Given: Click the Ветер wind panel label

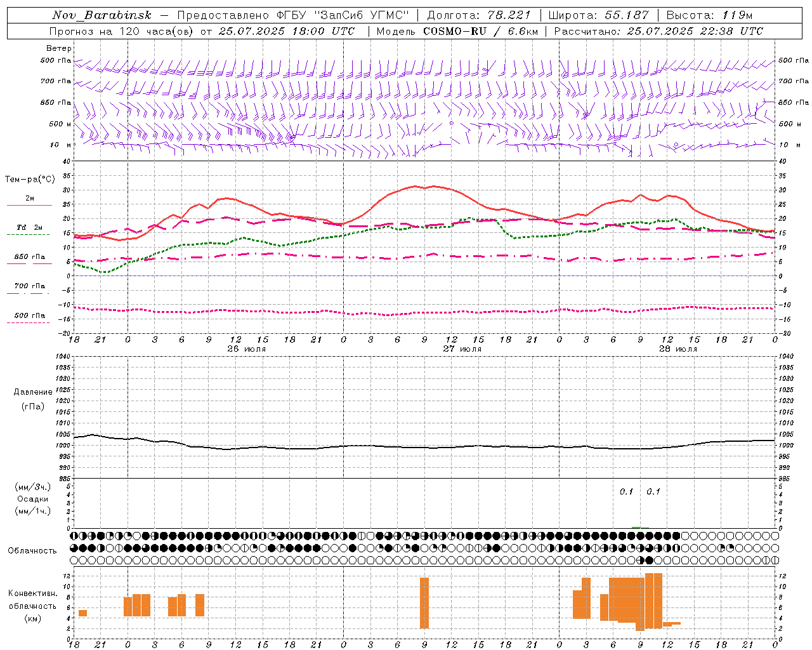Looking at the screenshot, I should pyautogui.click(x=58, y=48).
